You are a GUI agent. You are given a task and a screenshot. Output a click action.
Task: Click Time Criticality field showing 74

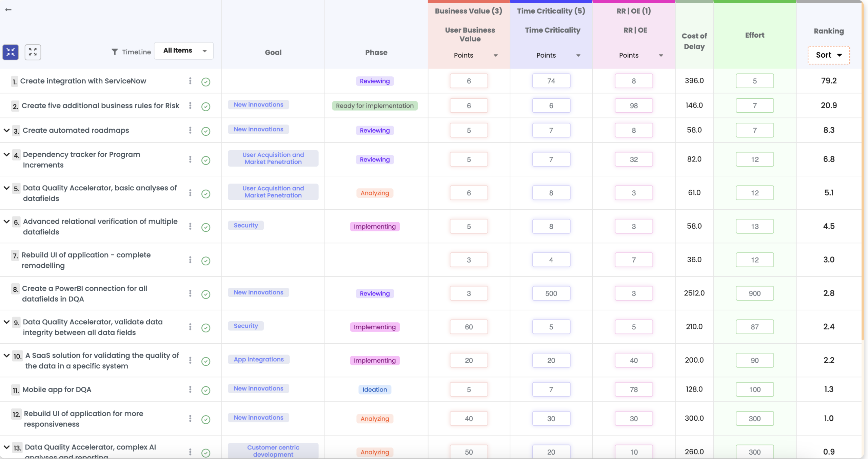(551, 81)
